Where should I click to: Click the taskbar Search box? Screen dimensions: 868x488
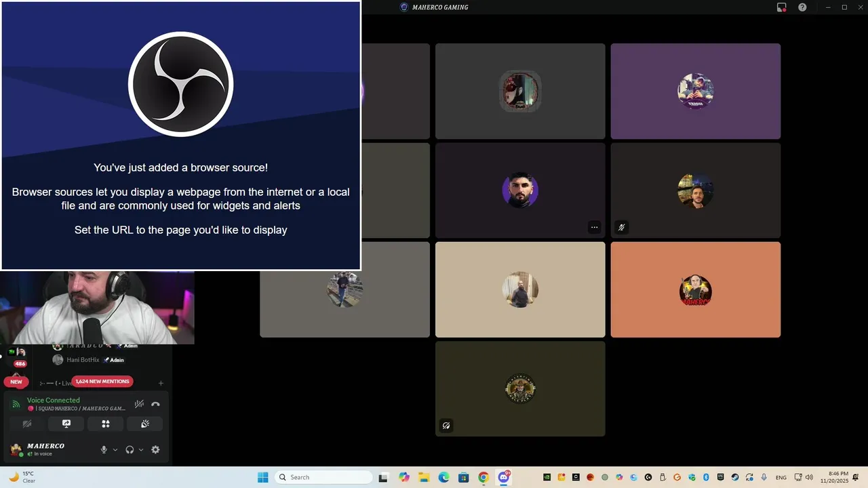click(324, 477)
